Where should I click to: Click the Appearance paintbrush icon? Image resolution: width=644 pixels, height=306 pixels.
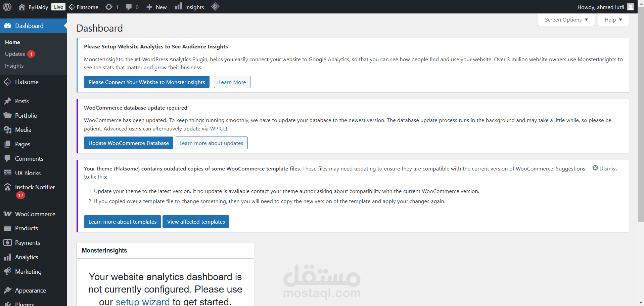[x=8, y=290]
